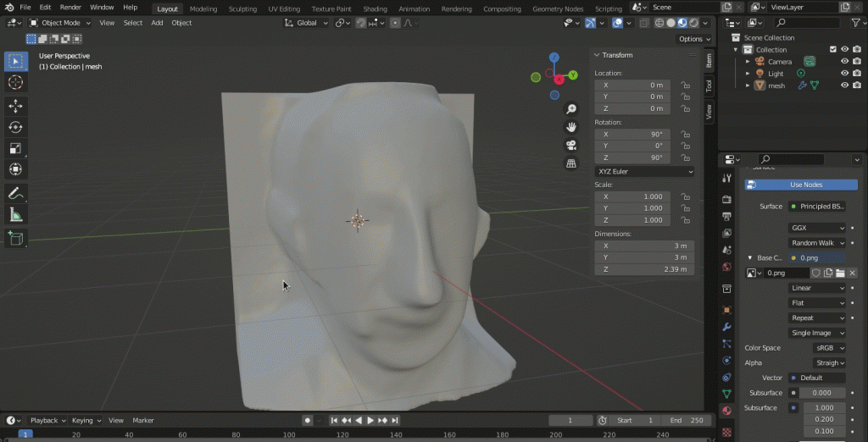This screenshot has width=868, height=442.
Task: Open the Material properties tab icon
Action: point(726,411)
